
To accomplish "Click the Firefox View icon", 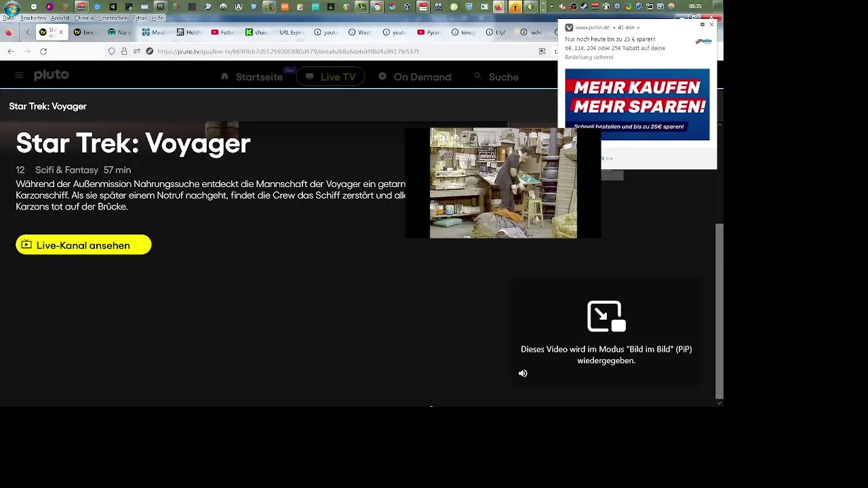I will pyautogui.click(x=8, y=32).
